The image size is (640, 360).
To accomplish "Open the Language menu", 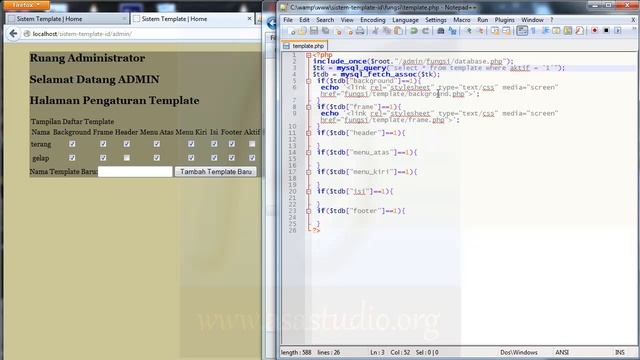I will (405, 20).
